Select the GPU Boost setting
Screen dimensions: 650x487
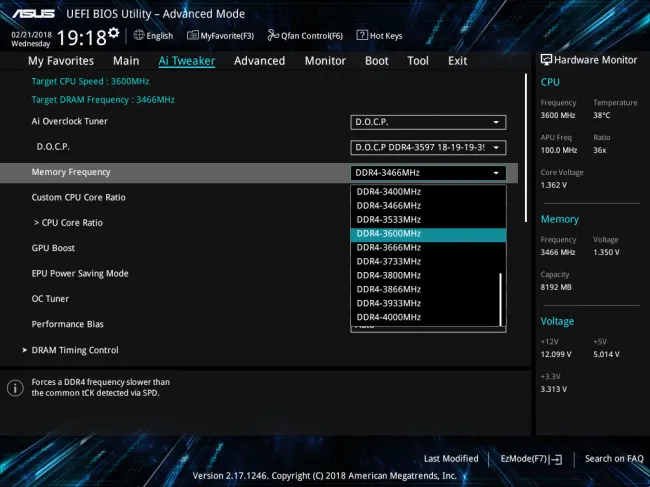[x=53, y=248]
